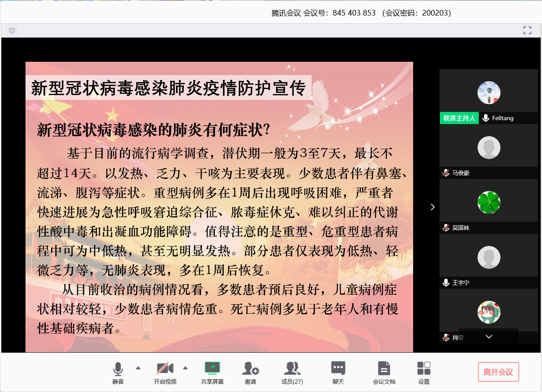The width and height of the screenshot is (542, 392).
Task: Expand audio options arrow beside 静音
Action: 138,368
